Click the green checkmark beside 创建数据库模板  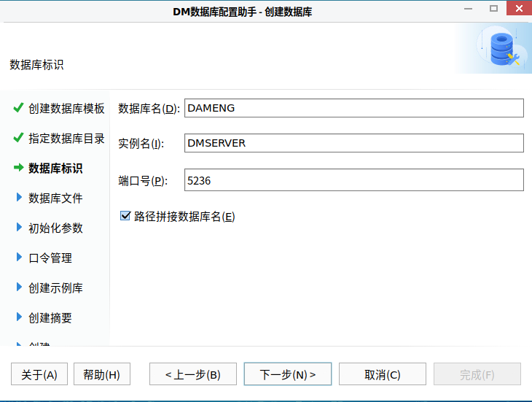pyautogui.click(x=18, y=108)
